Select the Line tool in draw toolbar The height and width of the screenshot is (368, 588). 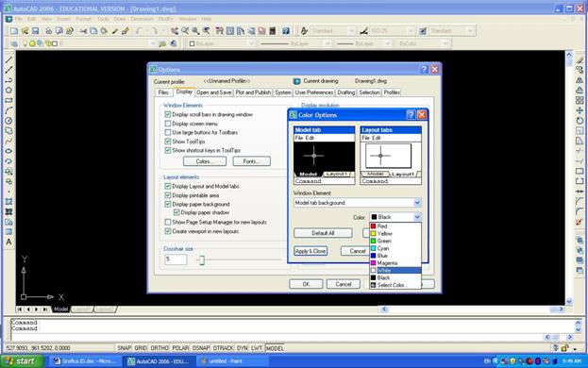click(x=8, y=60)
